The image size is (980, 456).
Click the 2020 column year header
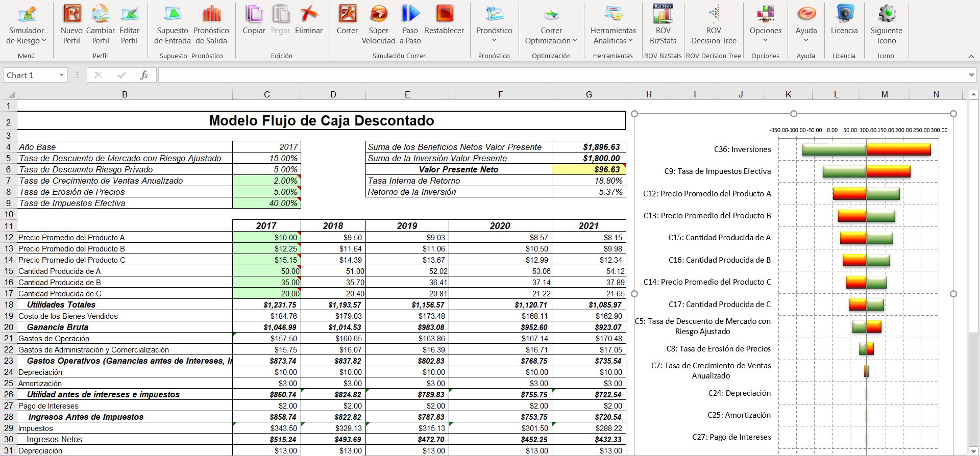(x=500, y=225)
